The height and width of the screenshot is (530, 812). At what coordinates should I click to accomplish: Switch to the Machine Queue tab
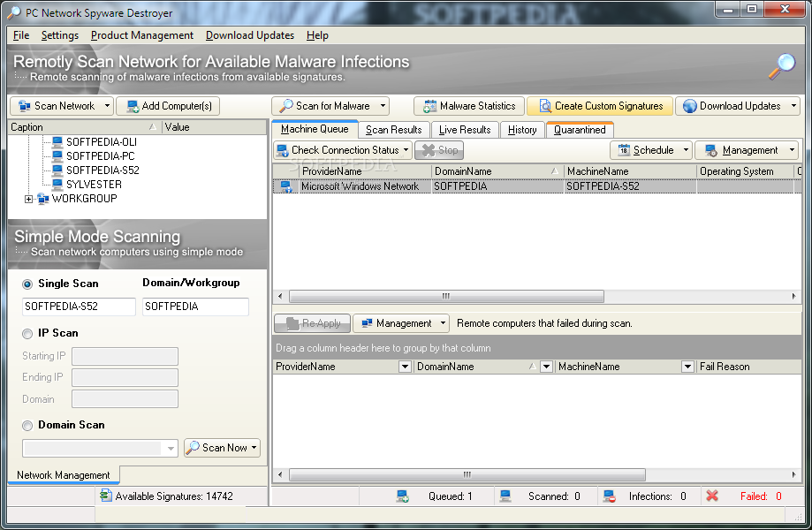pos(315,129)
